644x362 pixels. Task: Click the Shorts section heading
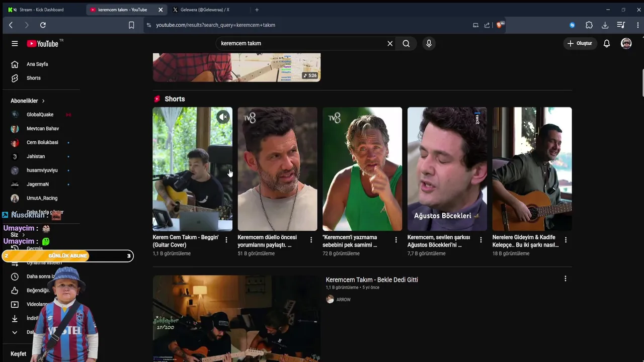[175, 99]
